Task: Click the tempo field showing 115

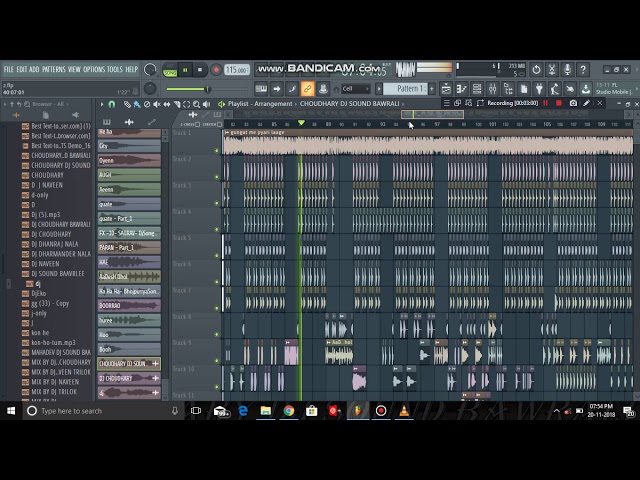Action: (x=237, y=70)
